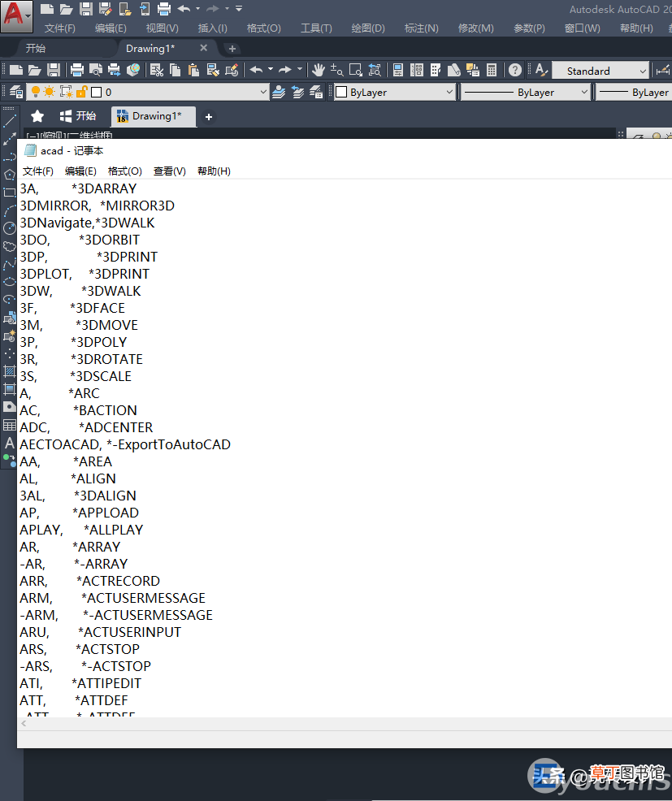This screenshot has height=801, width=672.
Task: Open AutoCAD 文件(F) menu
Action: 60,28
